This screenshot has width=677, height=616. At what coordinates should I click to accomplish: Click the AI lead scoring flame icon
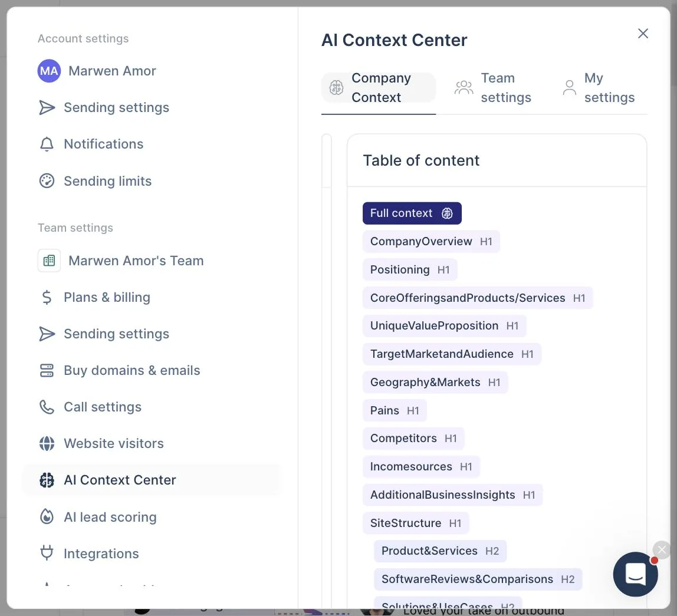[47, 517]
